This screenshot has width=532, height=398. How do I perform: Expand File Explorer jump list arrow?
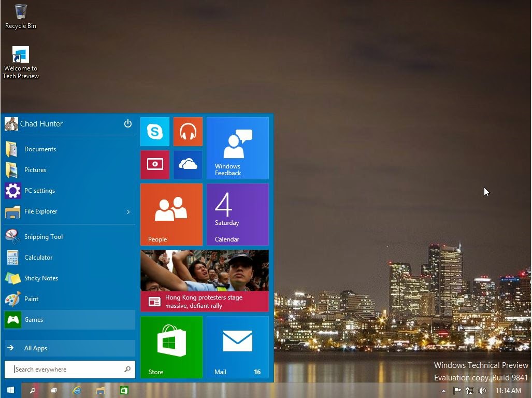click(128, 212)
